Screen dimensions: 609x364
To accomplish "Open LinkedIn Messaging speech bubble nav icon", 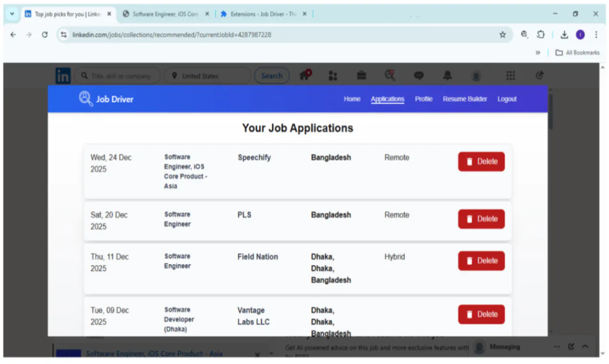I will tap(419, 76).
